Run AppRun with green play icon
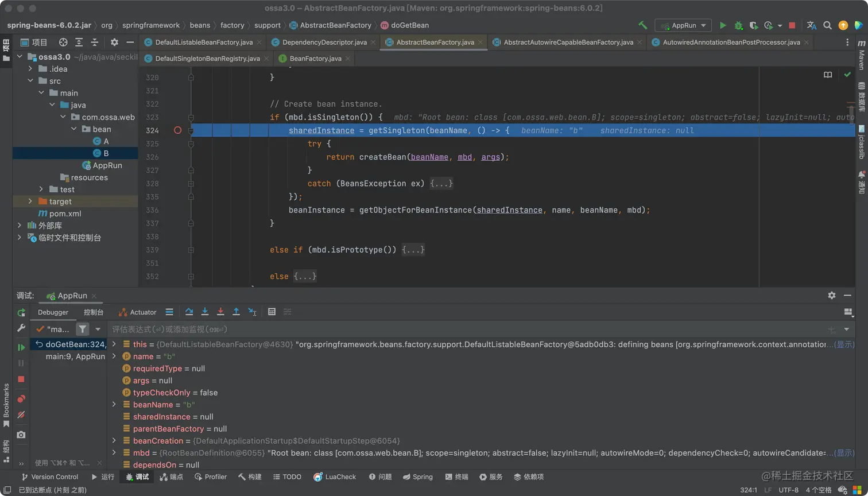This screenshot has height=496, width=868. (x=723, y=25)
